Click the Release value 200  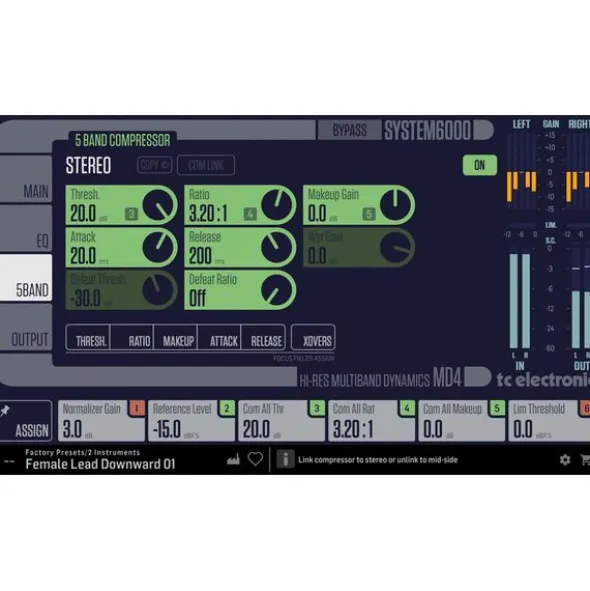pos(200,256)
